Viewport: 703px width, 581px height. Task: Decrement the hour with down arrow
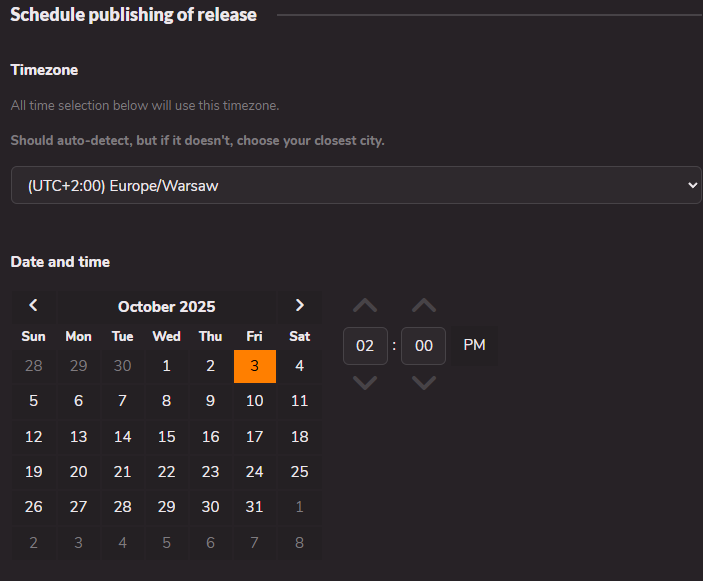click(365, 383)
